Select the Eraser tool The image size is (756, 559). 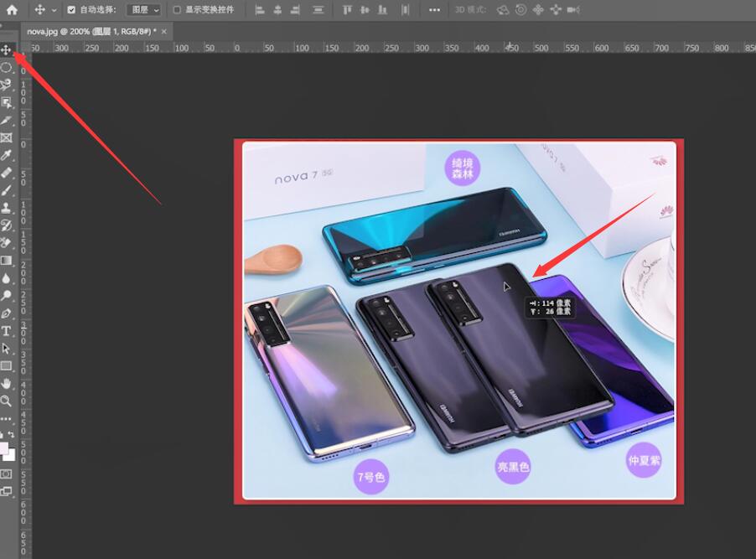[6, 242]
